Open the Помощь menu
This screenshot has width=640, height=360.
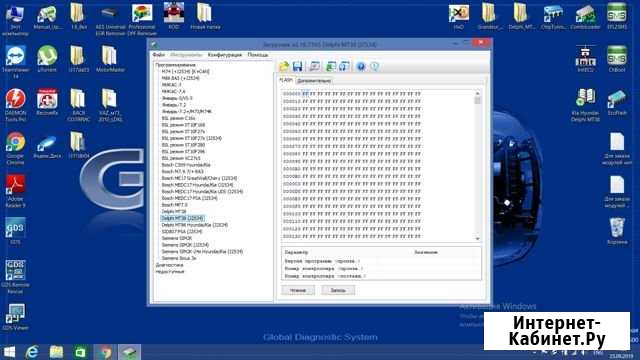tap(258, 55)
